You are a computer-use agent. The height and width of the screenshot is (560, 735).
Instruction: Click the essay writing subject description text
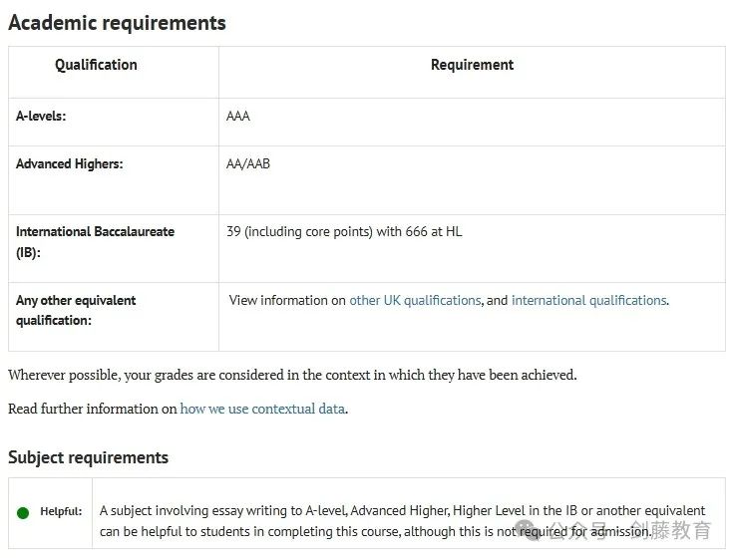coord(402,521)
